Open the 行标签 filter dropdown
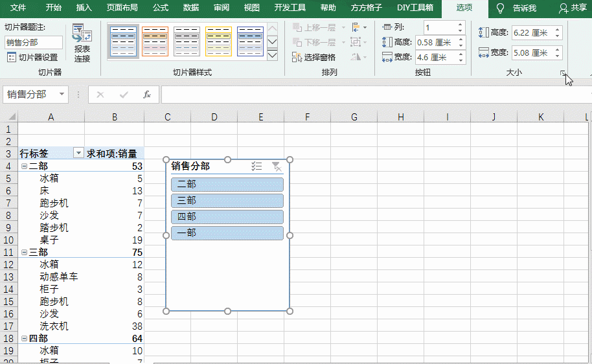Screen dimensions: 592x364 click(78, 154)
